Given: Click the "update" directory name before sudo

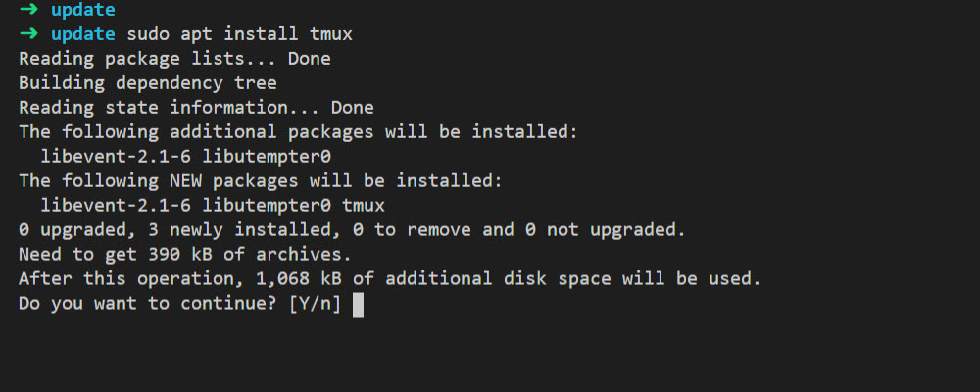Looking at the screenshot, I should click(82, 34).
